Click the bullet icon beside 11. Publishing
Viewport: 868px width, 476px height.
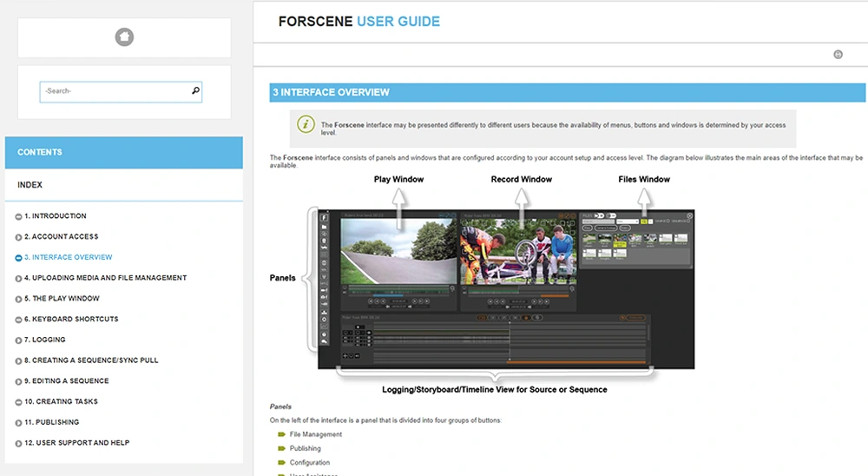pyautogui.click(x=19, y=423)
